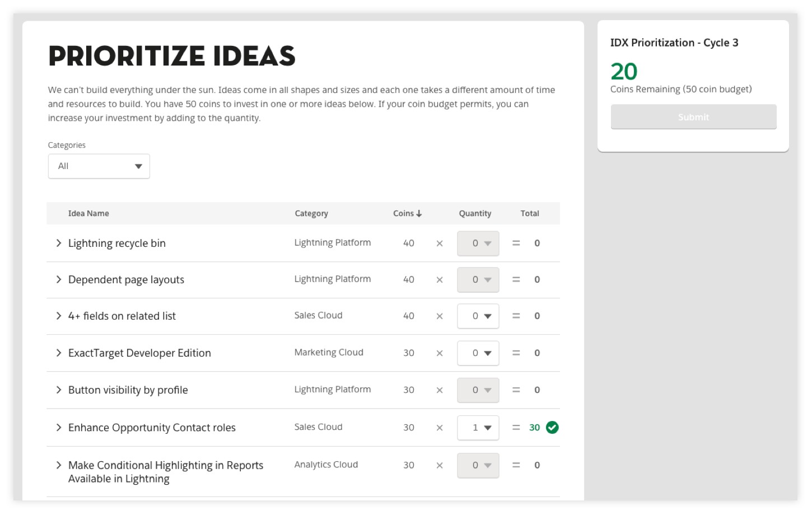Image resolution: width=812 pixels, height=515 pixels.
Task: Expand the Lightning recycle bin row chevron
Action: point(59,243)
